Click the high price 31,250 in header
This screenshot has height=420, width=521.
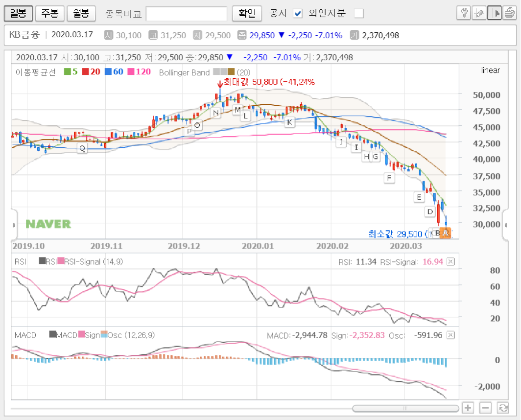(173, 35)
